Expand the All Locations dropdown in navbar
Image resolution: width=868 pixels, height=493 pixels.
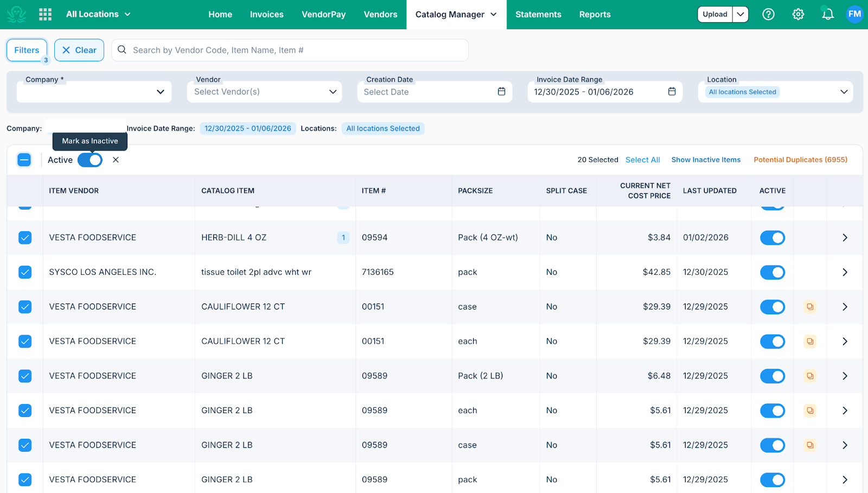[x=98, y=15]
